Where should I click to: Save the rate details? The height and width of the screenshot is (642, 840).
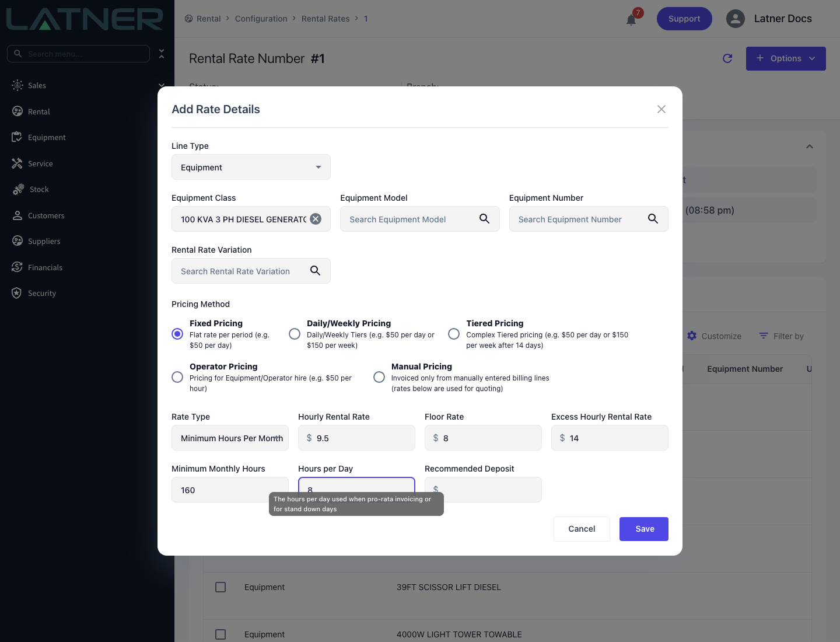[644, 529]
